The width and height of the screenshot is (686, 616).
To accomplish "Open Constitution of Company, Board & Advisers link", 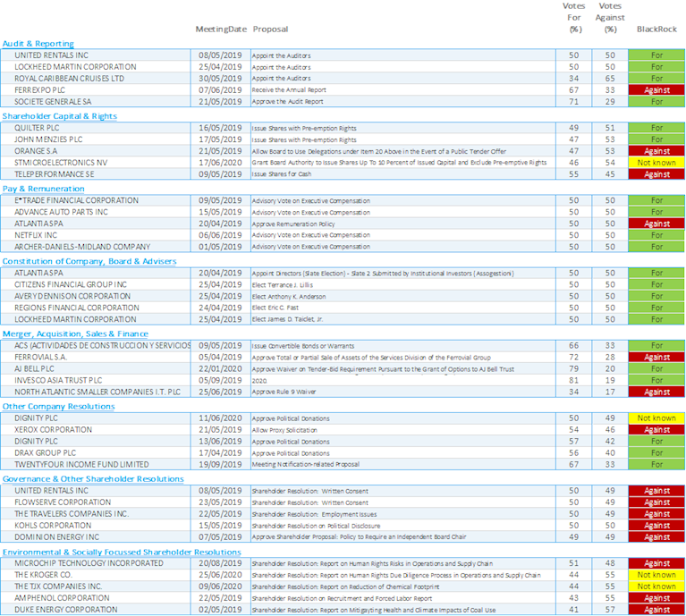I will tap(89, 261).
